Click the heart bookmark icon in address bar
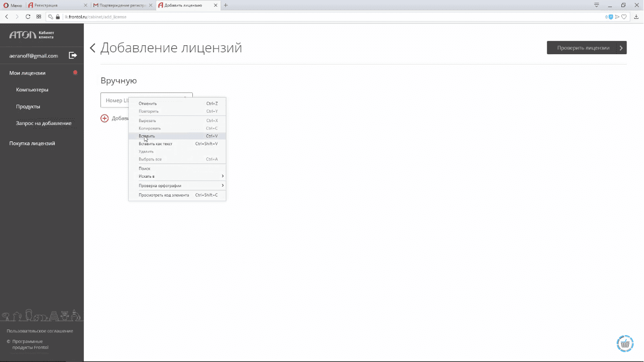 click(x=624, y=16)
